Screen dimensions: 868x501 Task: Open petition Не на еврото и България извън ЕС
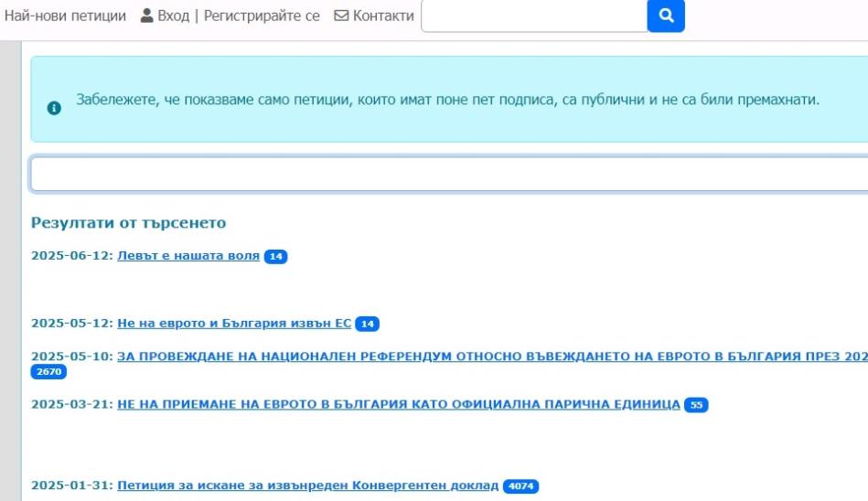coord(234,324)
